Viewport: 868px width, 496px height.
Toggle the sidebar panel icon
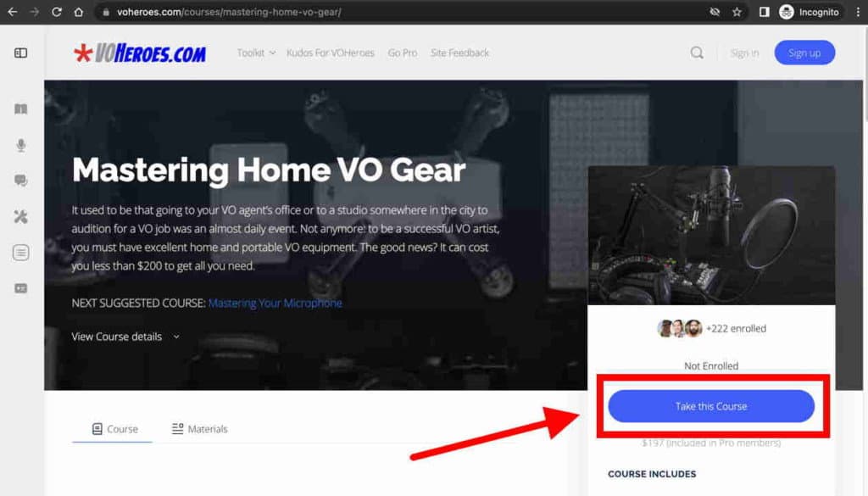(20, 53)
